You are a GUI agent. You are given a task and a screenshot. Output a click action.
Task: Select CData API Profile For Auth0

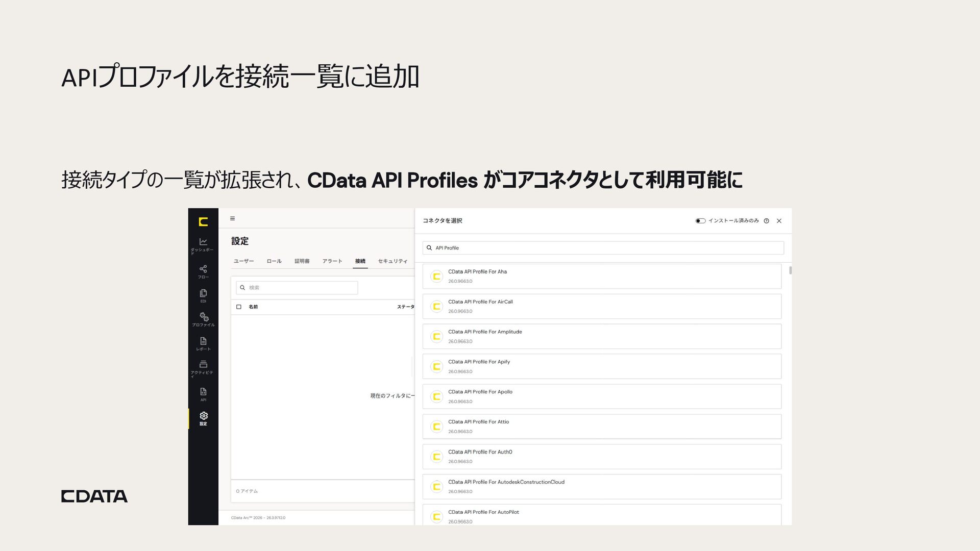pyautogui.click(x=602, y=457)
